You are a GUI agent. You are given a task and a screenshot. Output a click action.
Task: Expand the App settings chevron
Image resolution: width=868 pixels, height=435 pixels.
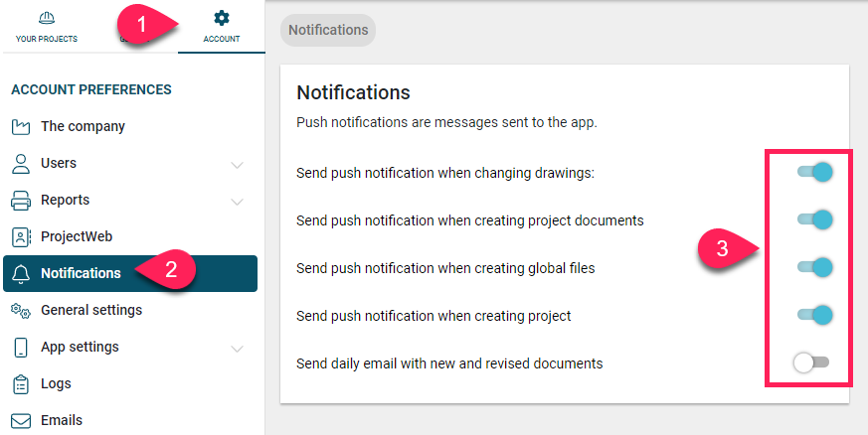pos(237,349)
